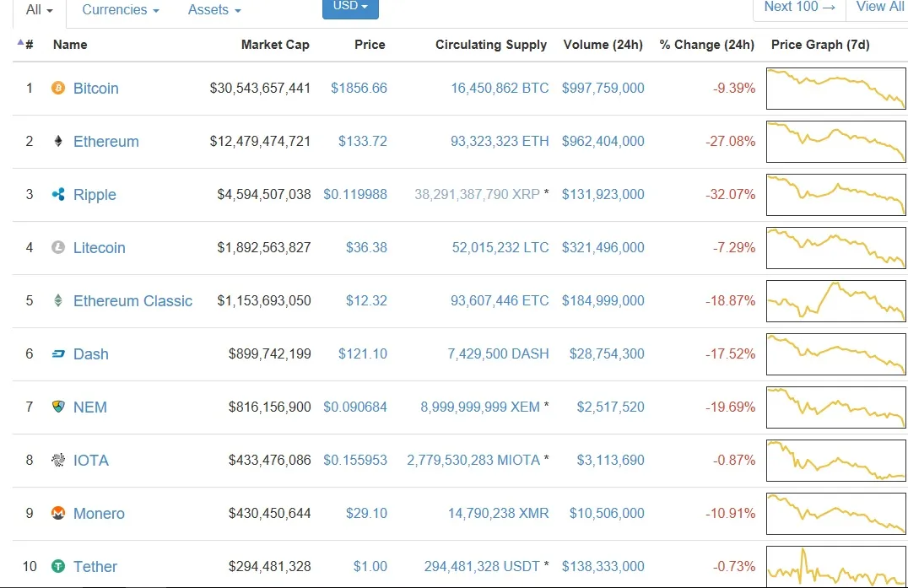Open IOTA 7d price graph
This screenshot has height=588, width=908.
point(835,461)
